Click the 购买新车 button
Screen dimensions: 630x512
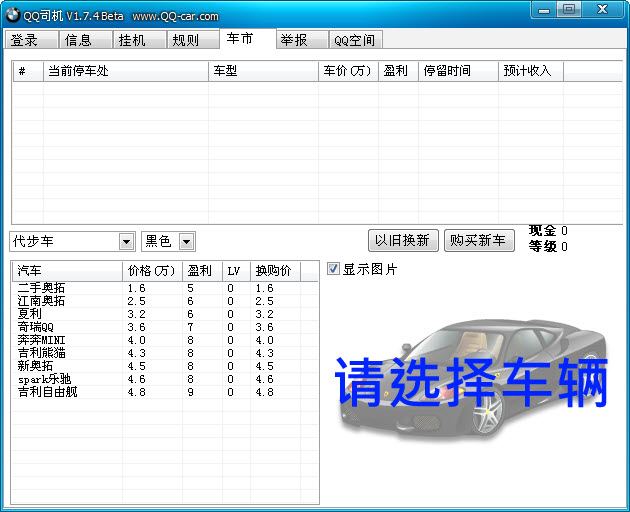click(479, 240)
